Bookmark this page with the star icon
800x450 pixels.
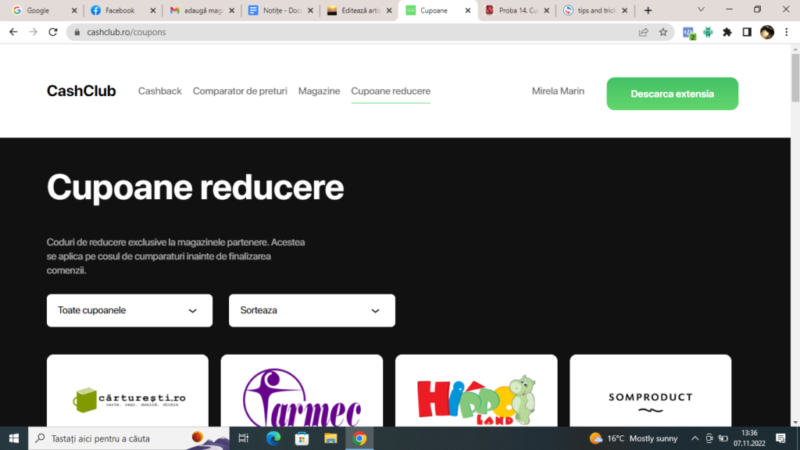(x=663, y=32)
